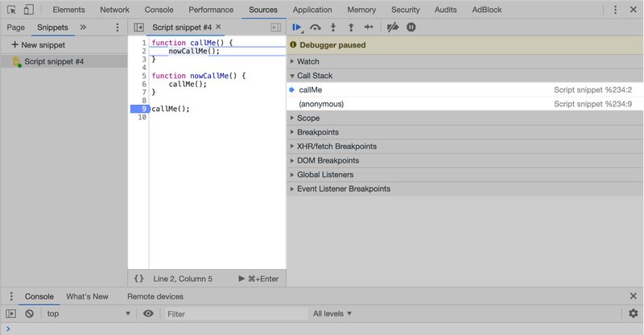
Task: Step into the next function call
Action: click(x=333, y=27)
